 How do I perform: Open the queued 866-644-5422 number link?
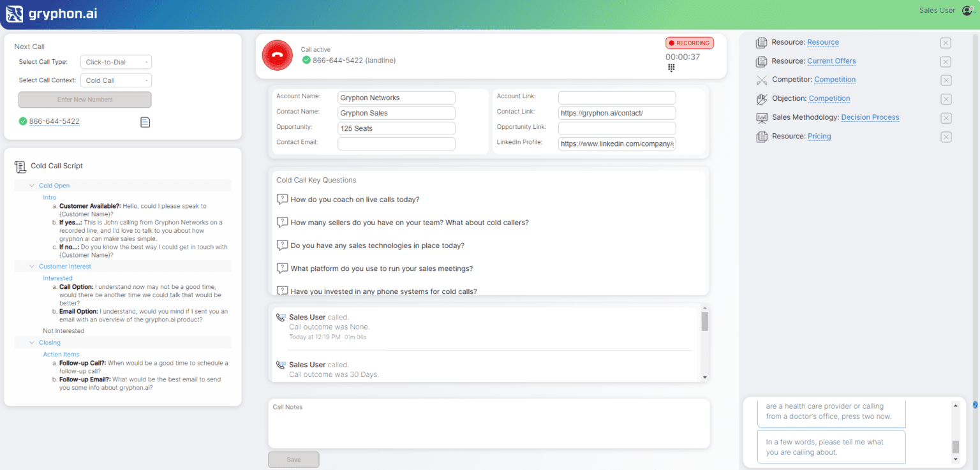tap(54, 121)
